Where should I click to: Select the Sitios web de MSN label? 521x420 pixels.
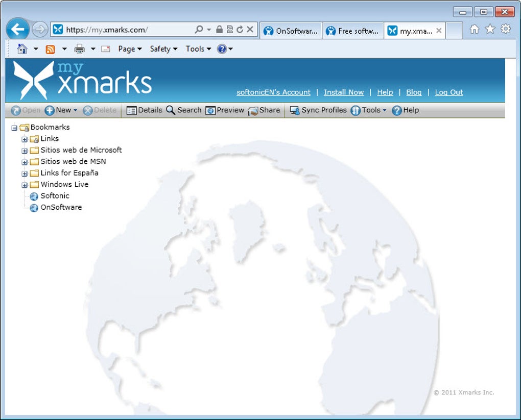coord(73,161)
